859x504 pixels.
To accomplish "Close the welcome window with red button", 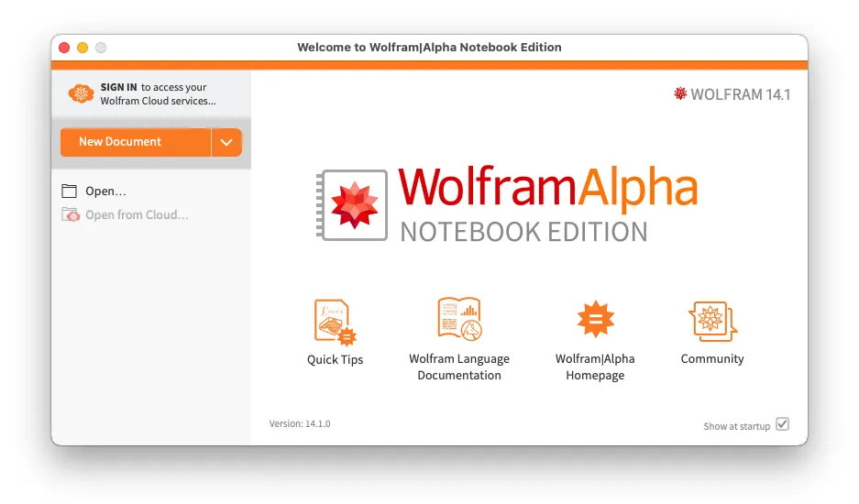I will click(x=64, y=48).
